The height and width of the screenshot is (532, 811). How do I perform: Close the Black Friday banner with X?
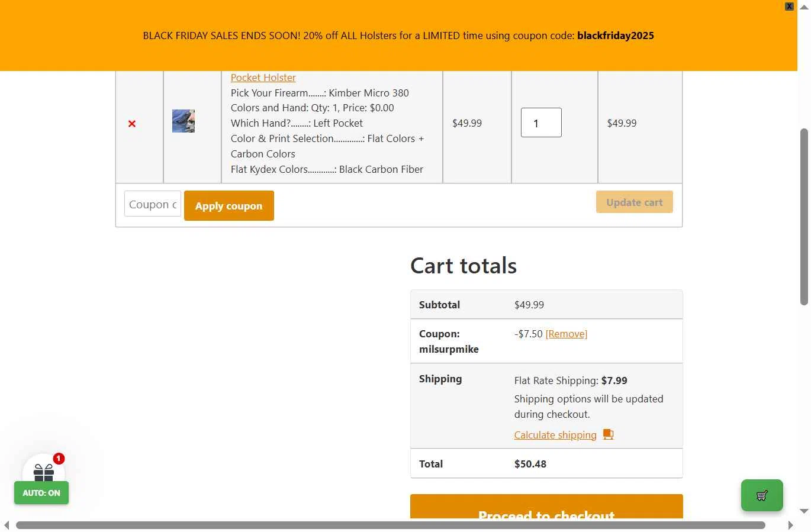(789, 7)
